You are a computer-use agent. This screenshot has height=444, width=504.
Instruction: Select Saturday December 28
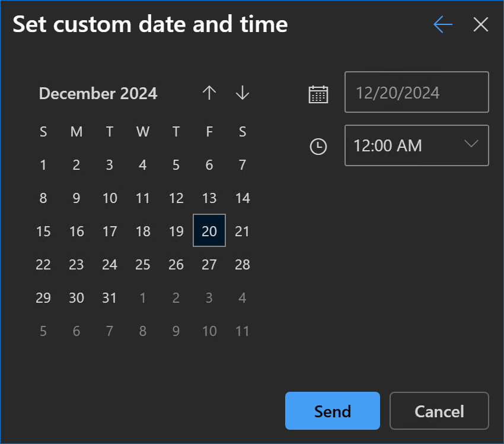pyautogui.click(x=243, y=265)
